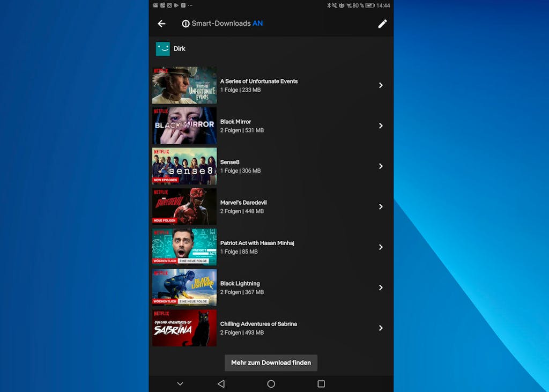Viewport: 549px width, 392px height.
Task: Open the Black Mirror thumbnail image
Action: coord(184,125)
